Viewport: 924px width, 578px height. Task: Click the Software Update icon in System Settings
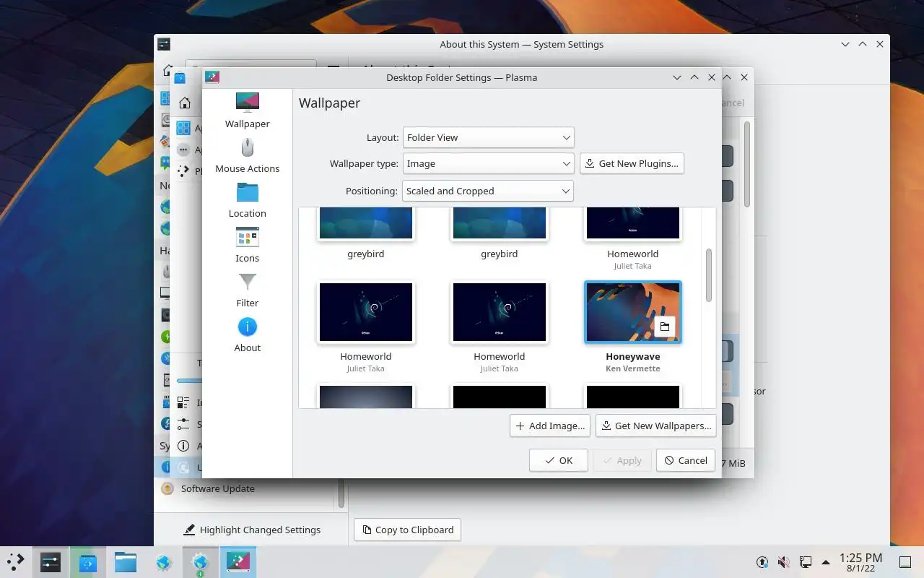167,488
